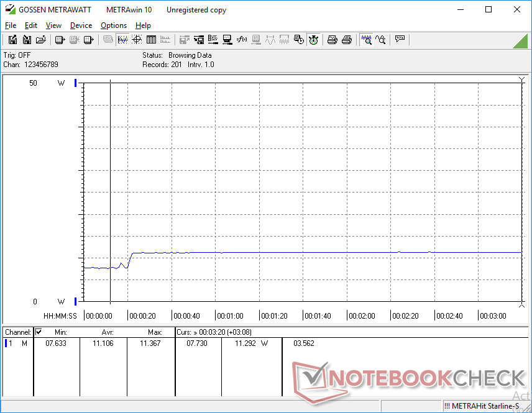The width and height of the screenshot is (532, 413).
Task: Maximize the METRAwin 10 window
Action: pos(488,9)
